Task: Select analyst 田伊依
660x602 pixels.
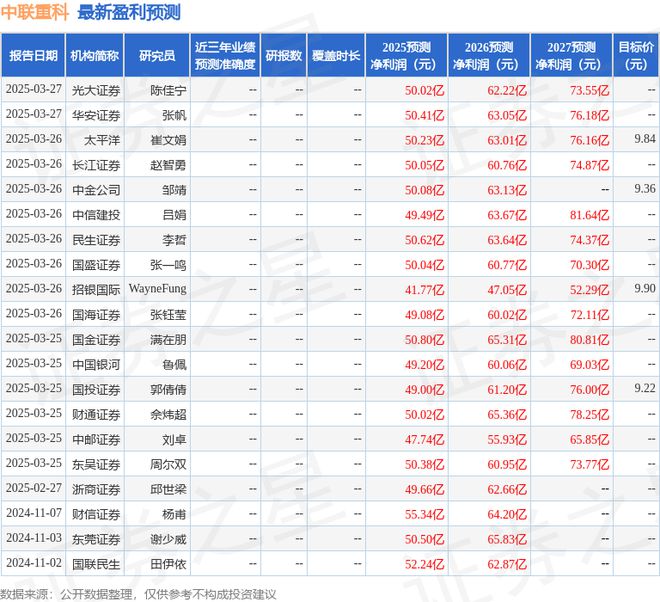Action: [x=168, y=564]
